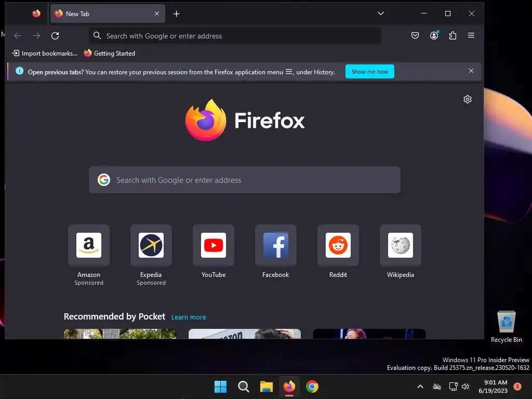The image size is (532, 399).
Task: Click Import bookmarks toolbar item
Action: tap(45, 54)
